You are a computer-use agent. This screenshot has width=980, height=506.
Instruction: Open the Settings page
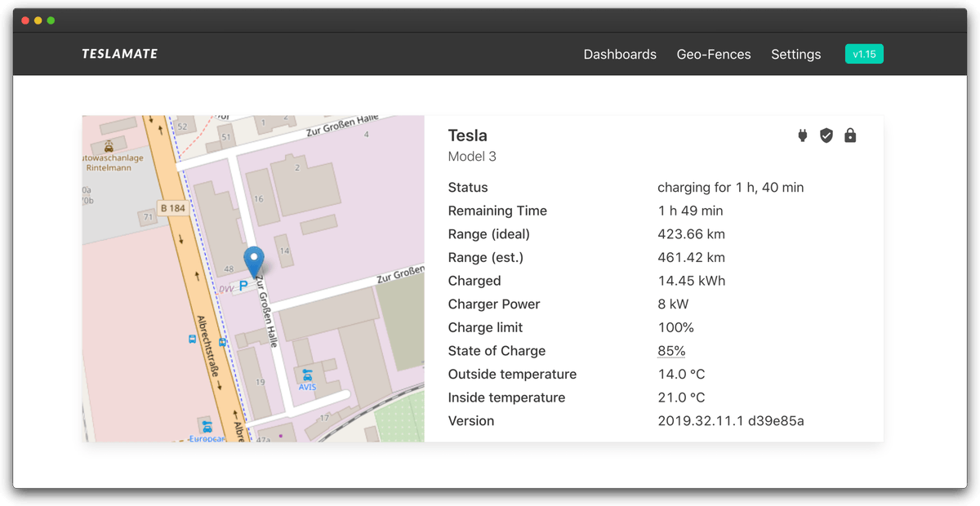coord(795,55)
